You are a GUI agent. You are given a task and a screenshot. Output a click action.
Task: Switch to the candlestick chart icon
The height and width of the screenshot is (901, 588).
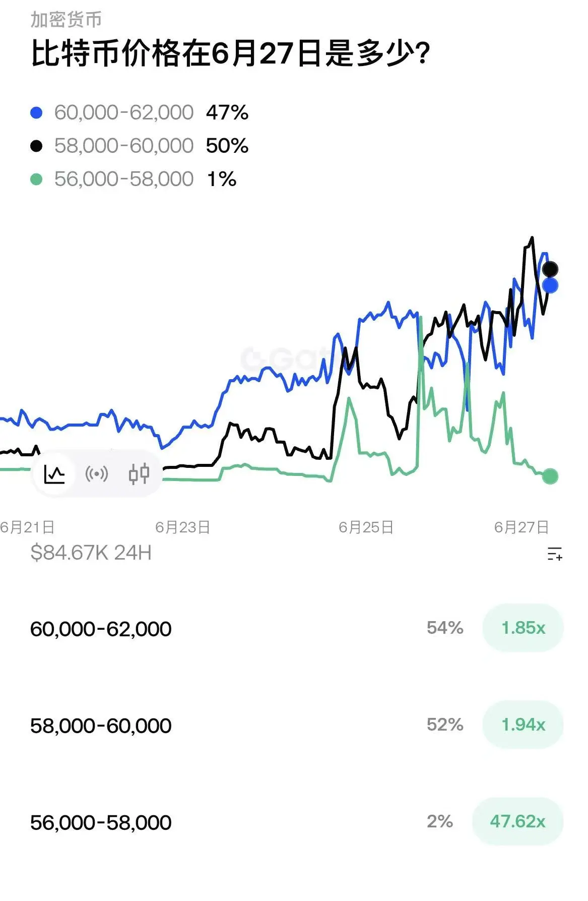(x=139, y=474)
